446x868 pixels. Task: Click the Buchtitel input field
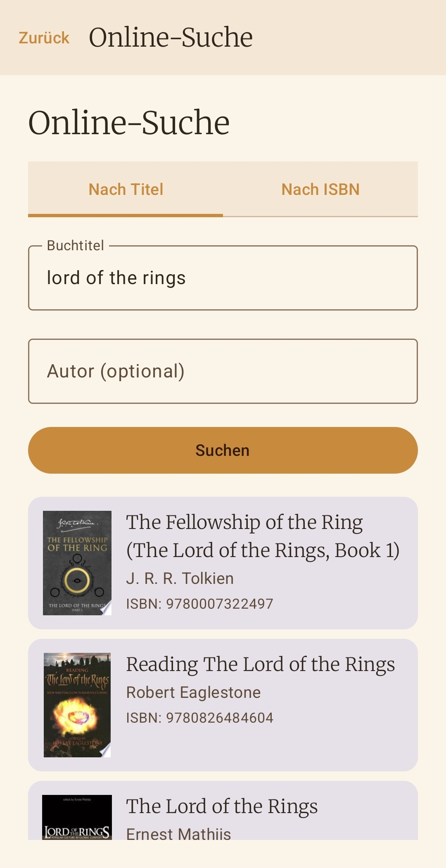click(223, 277)
